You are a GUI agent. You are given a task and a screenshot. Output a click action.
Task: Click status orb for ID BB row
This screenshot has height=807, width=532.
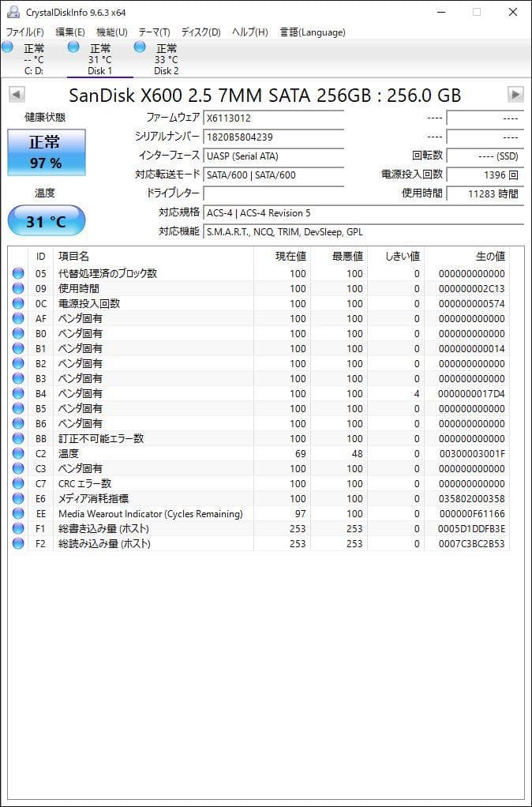tap(18, 438)
